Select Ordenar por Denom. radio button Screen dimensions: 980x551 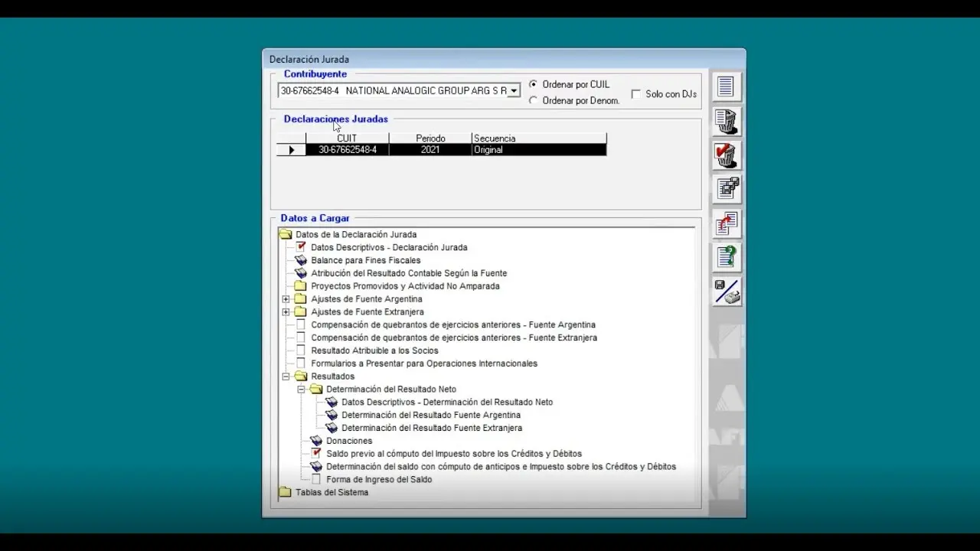534,100
